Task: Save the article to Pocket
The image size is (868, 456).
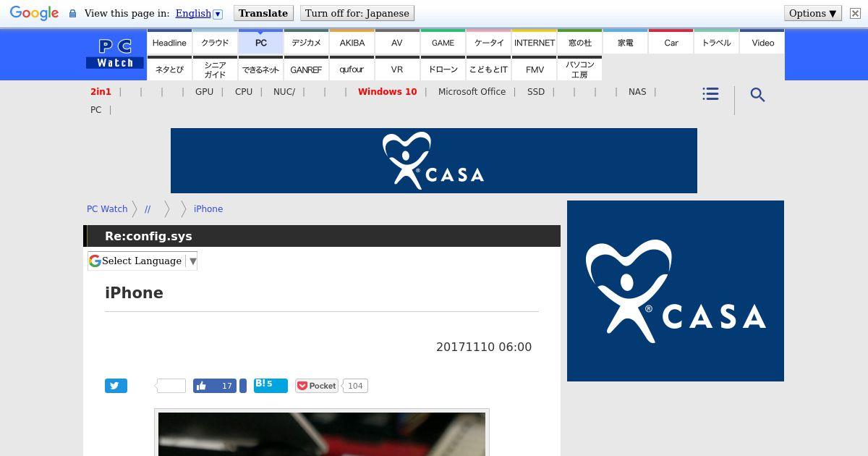Action: 317,386
